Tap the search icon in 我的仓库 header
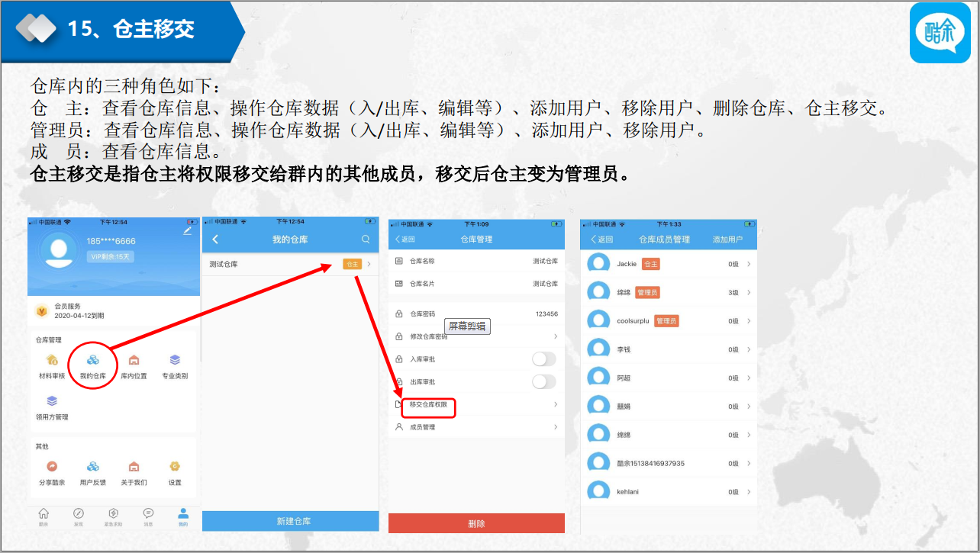 (366, 240)
